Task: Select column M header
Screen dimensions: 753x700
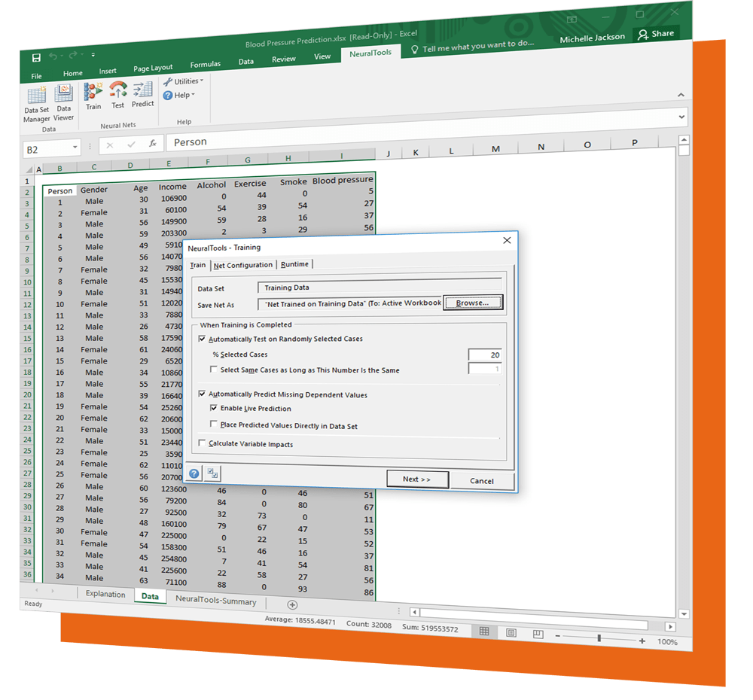Action: (x=495, y=149)
